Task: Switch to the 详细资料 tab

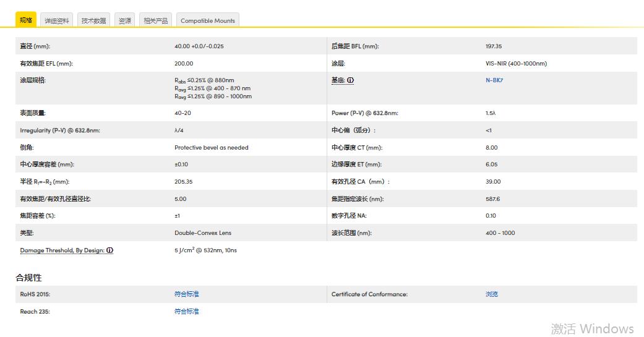Action: [57, 20]
